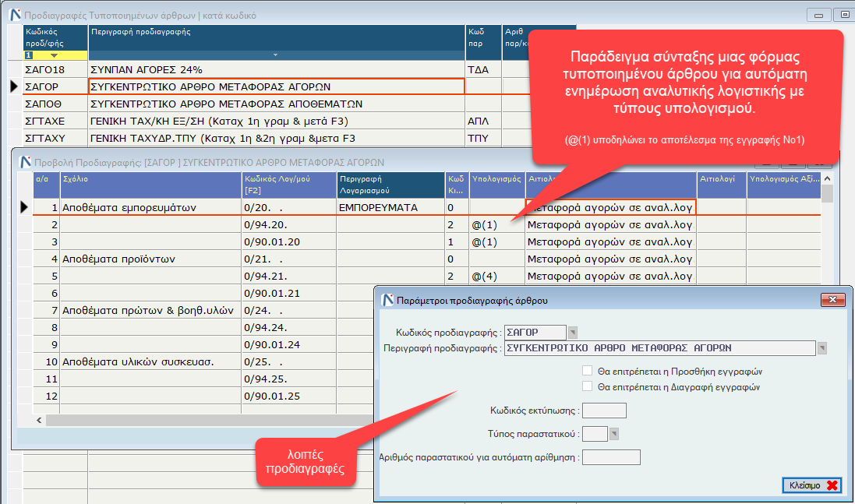
Task: Click the ΑΠΛ document code cell
Action: 483,121
